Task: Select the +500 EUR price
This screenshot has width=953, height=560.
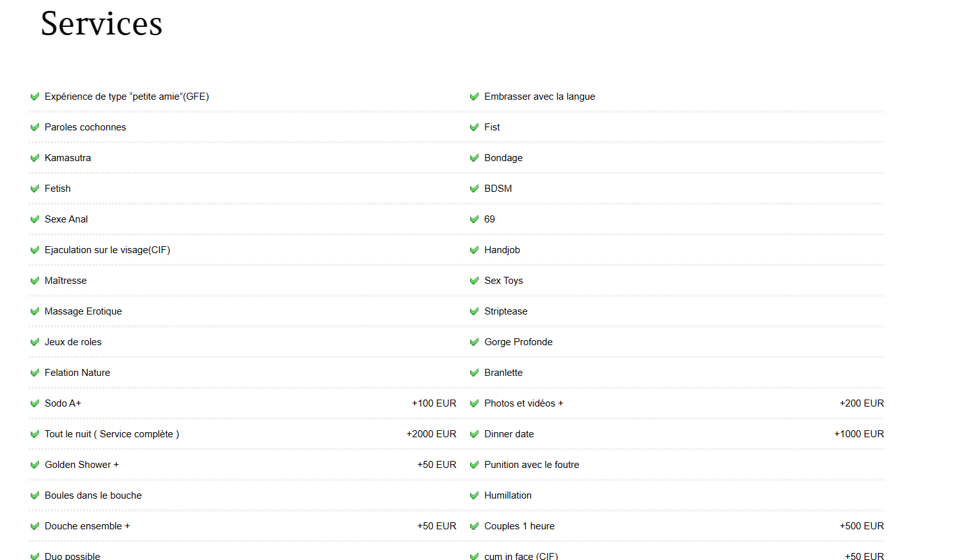Action: coord(862,526)
